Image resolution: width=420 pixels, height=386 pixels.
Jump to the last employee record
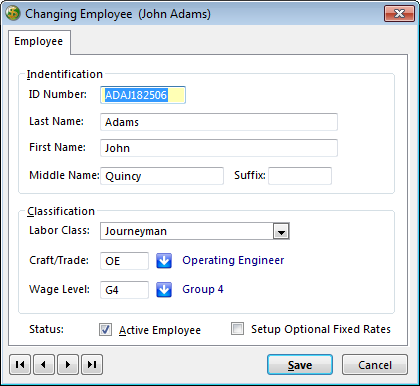click(x=92, y=365)
